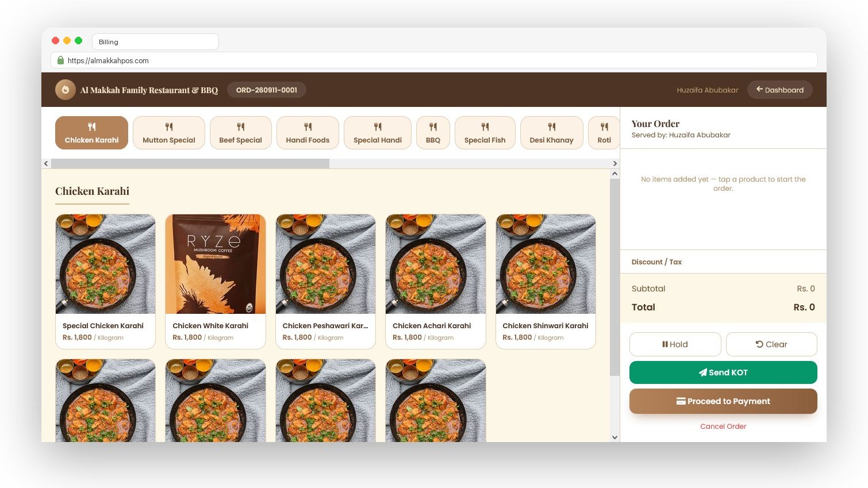868x488 pixels.
Task: Add Chicken Shinwari Karahi to order
Action: (x=546, y=282)
